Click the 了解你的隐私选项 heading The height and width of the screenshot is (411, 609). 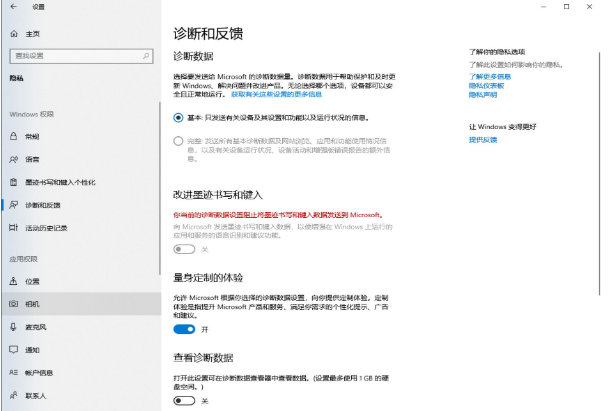(x=497, y=52)
